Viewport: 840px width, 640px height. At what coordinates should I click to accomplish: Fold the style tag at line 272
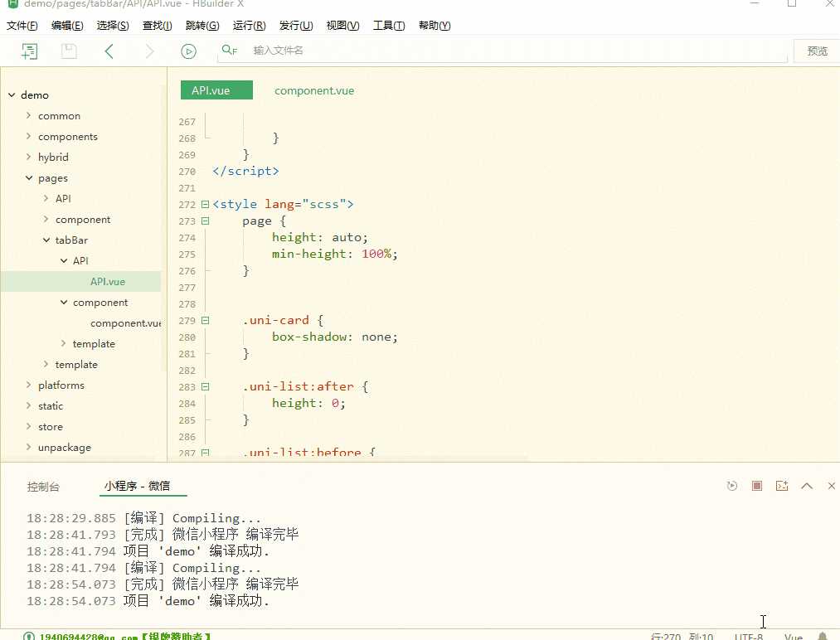click(x=205, y=204)
